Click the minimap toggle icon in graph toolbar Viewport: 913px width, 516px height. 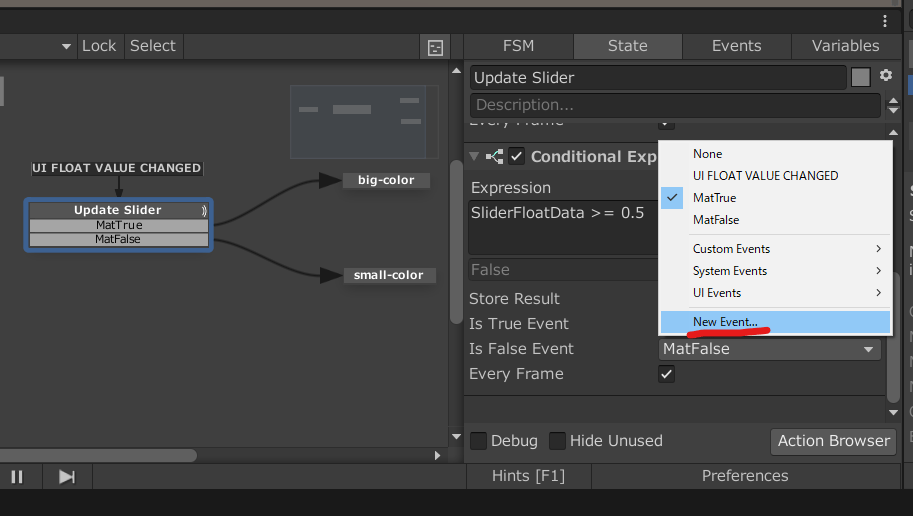(435, 47)
